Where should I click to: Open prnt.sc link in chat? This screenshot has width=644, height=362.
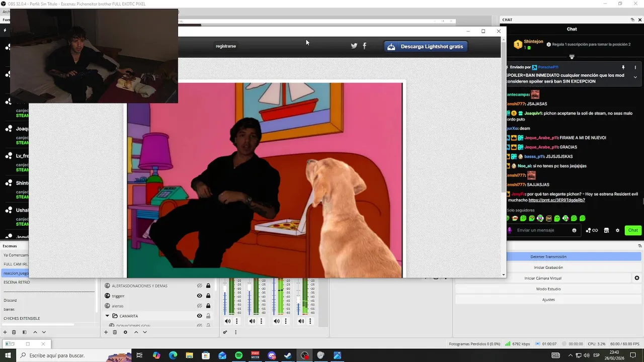pyautogui.click(x=556, y=200)
